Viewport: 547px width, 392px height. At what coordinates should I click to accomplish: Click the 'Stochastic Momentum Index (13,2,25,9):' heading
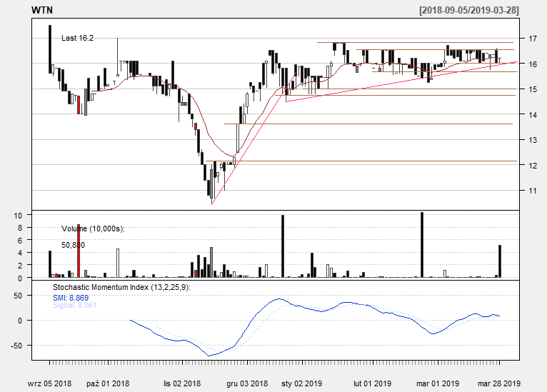(x=121, y=287)
